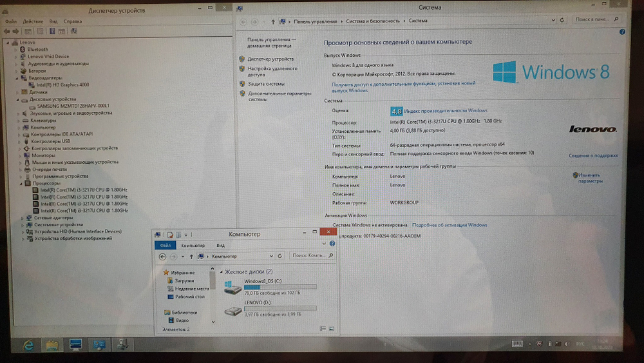Click Панель управления breadcrumb in address bar
This screenshot has width=644, height=363.
click(315, 21)
